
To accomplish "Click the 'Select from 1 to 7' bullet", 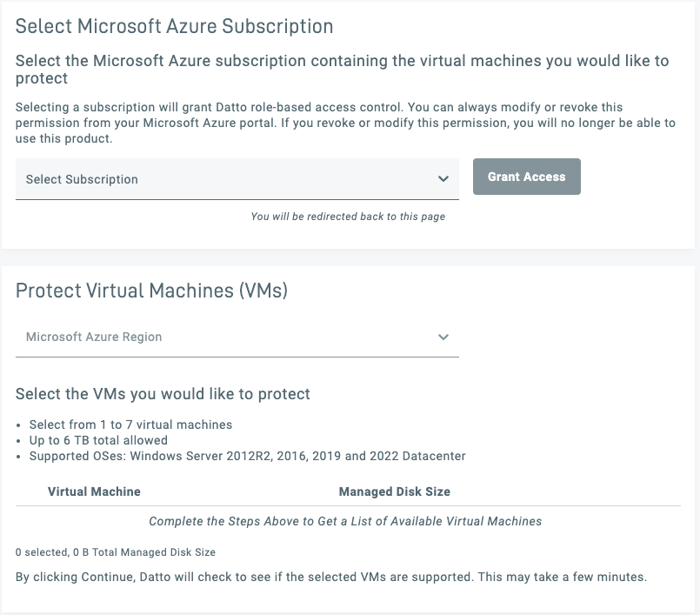I will point(130,424).
